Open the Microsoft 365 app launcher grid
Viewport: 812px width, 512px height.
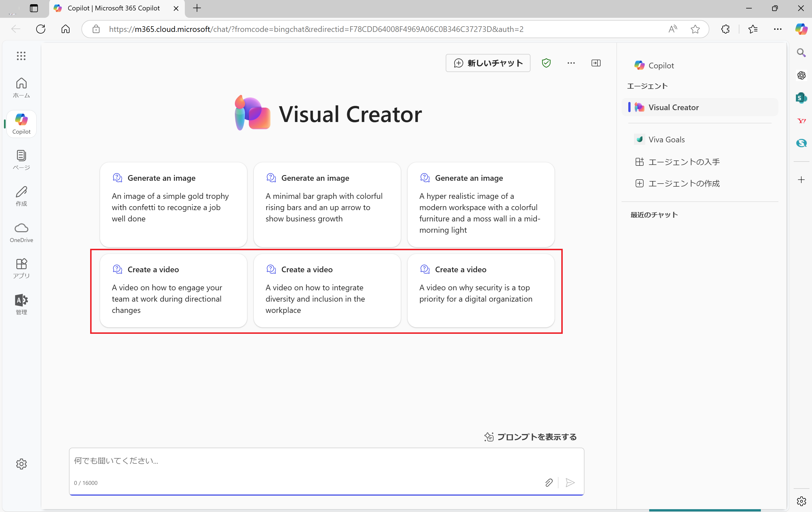pyautogui.click(x=21, y=56)
